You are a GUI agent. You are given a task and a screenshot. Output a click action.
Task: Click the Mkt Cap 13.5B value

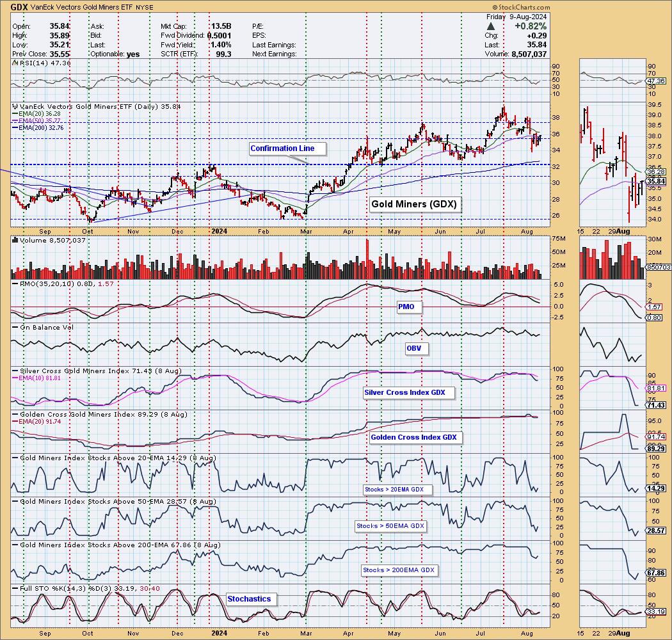[x=221, y=26]
